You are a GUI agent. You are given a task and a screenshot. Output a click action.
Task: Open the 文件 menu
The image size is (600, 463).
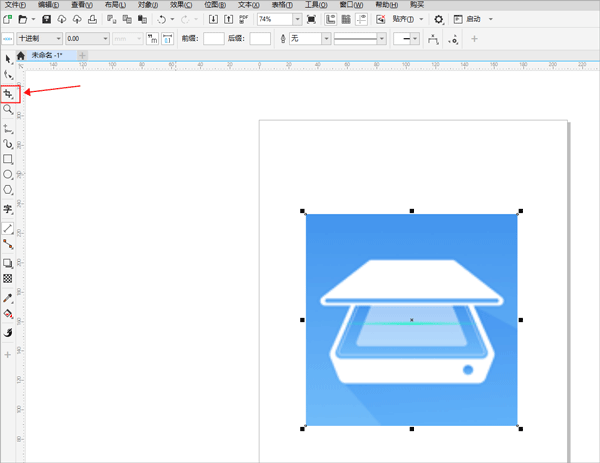pyautogui.click(x=14, y=5)
